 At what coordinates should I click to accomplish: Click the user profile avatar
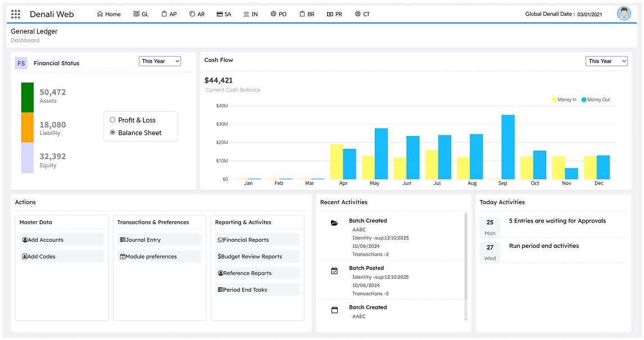(623, 14)
